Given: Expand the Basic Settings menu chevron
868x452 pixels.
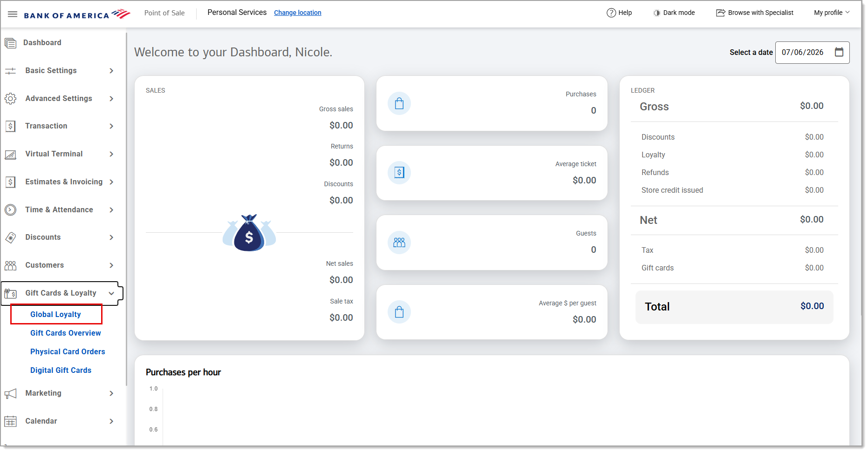Looking at the screenshot, I should pos(111,71).
